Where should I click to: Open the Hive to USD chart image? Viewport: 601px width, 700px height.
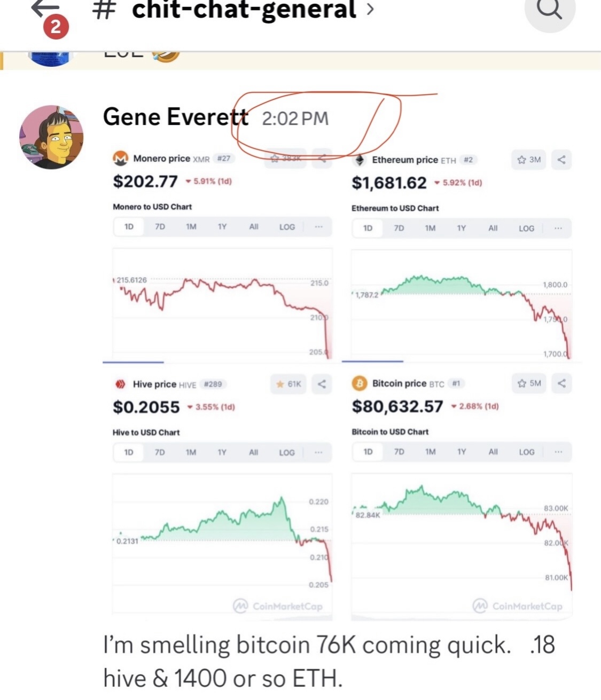(x=222, y=547)
